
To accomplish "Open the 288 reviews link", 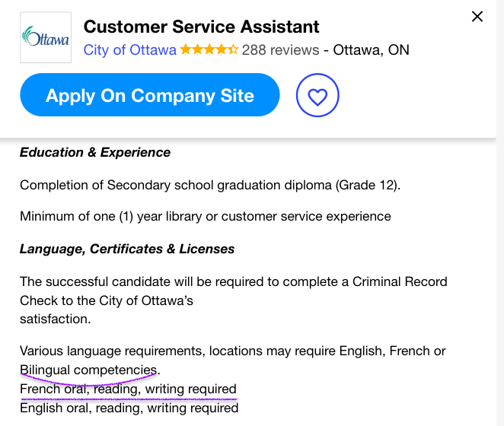I will coord(280,50).
